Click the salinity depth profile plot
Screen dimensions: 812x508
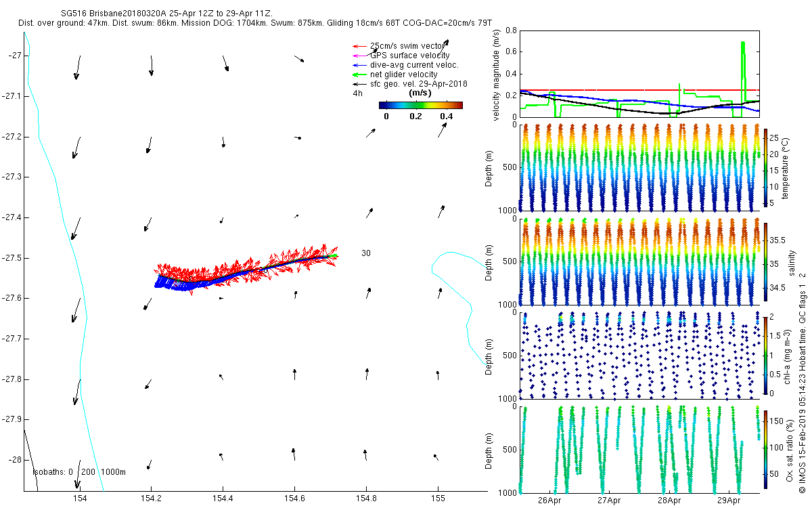tap(639, 261)
